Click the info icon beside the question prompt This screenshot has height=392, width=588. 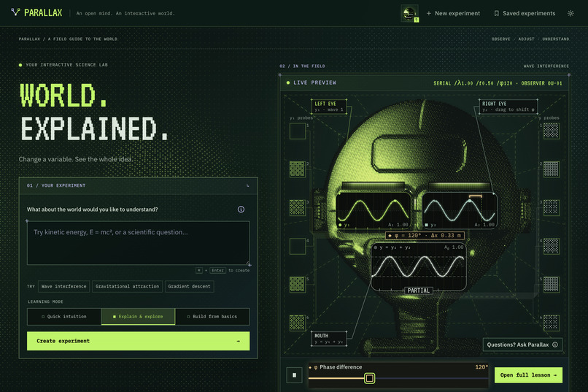[241, 210]
